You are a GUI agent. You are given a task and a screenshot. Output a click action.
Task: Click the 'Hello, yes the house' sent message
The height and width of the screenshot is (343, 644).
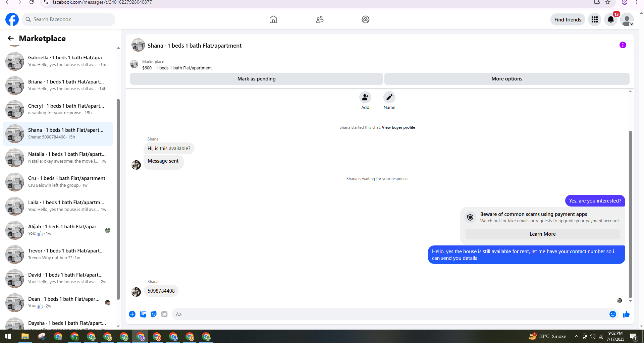click(x=527, y=255)
